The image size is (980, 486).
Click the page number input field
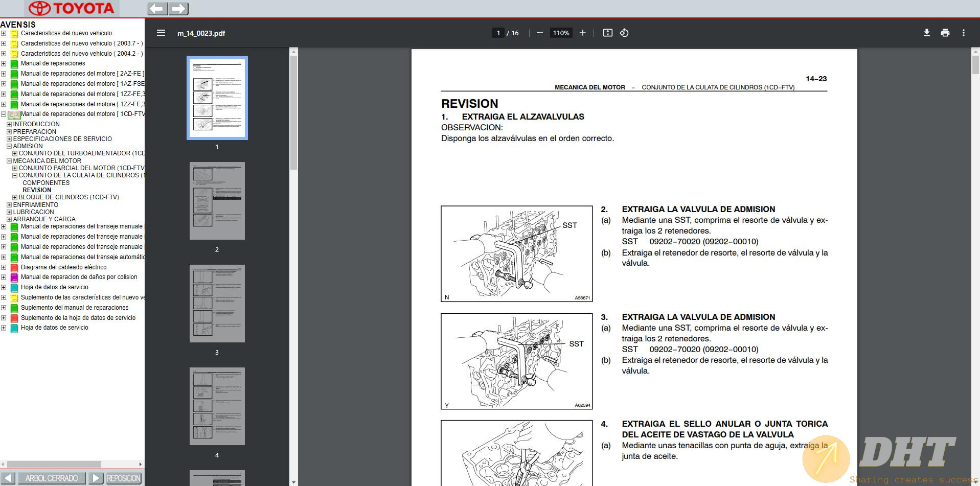pyautogui.click(x=498, y=33)
